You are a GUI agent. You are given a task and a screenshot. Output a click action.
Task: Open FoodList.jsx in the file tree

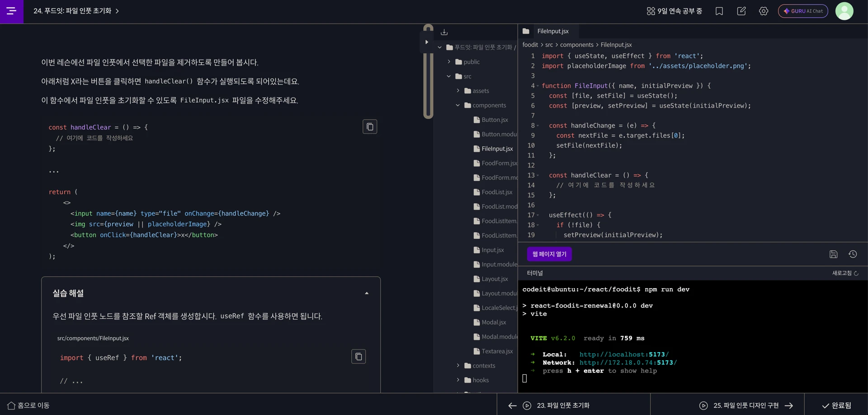tap(493, 192)
